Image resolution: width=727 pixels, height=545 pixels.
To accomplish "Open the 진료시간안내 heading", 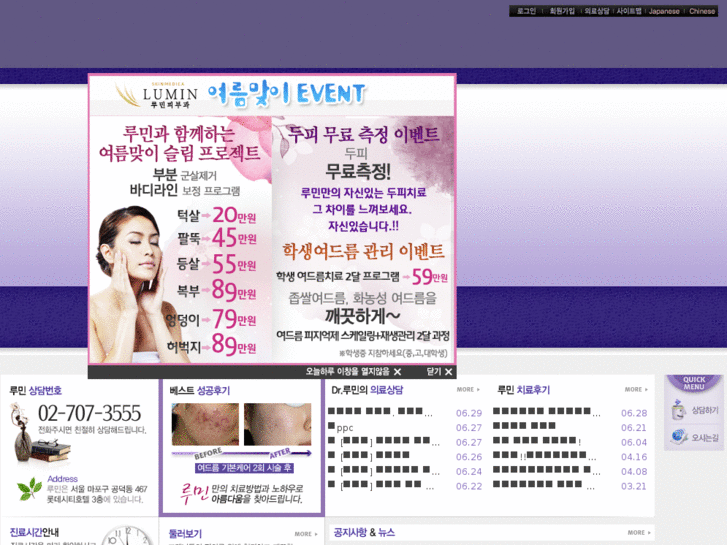I will pyautogui.click(x=34, y=532).
